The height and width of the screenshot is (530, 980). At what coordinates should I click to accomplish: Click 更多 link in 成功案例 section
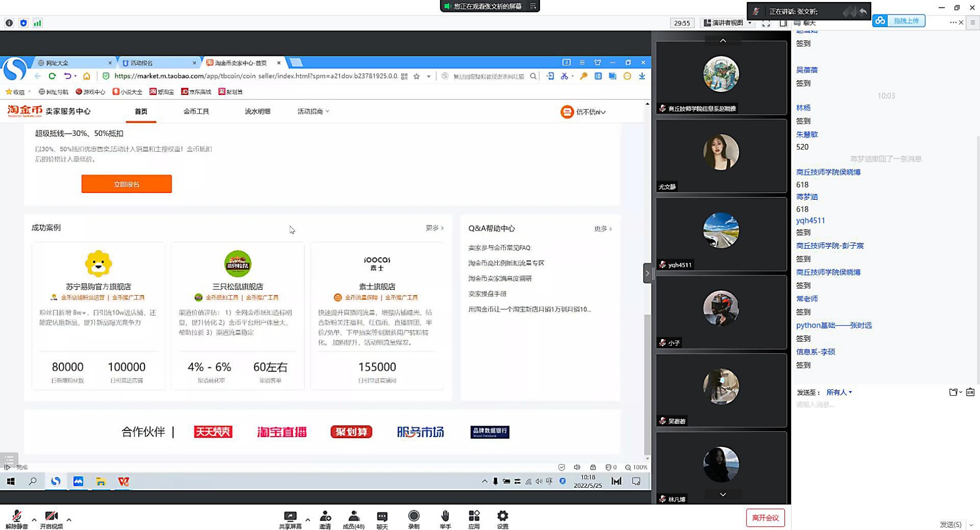434,228
